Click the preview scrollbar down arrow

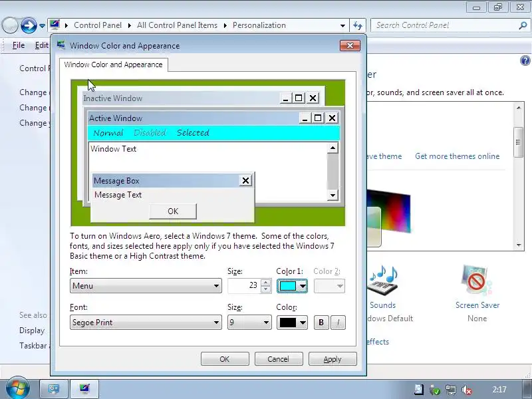[x=333, y=195]
